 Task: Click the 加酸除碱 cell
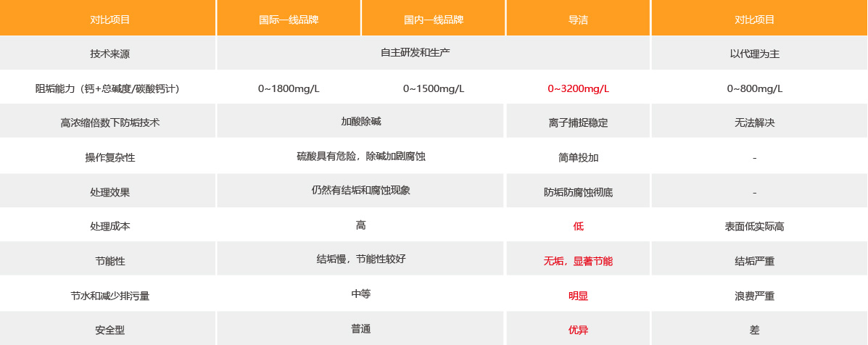(x=361, y=122)
